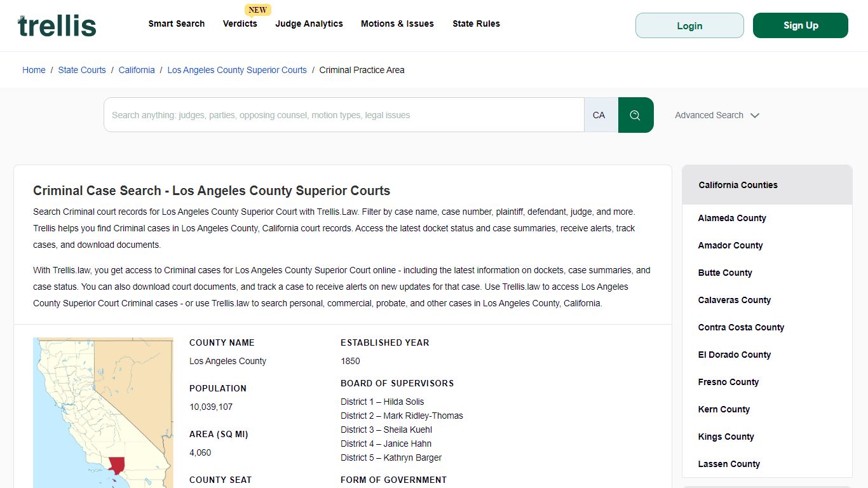
Task: Click District 4 – Janice Hahn
Action: [x=386, y=444]
